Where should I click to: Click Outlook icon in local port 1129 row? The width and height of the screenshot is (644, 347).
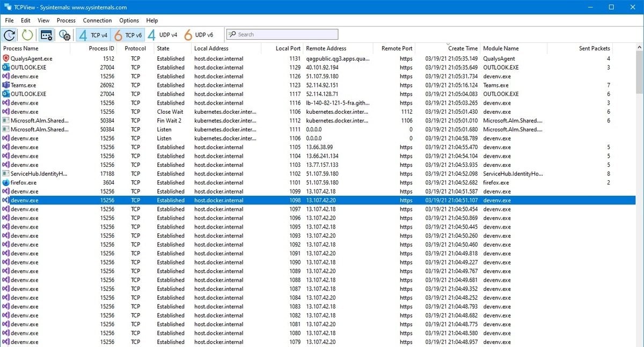[6, 68]
